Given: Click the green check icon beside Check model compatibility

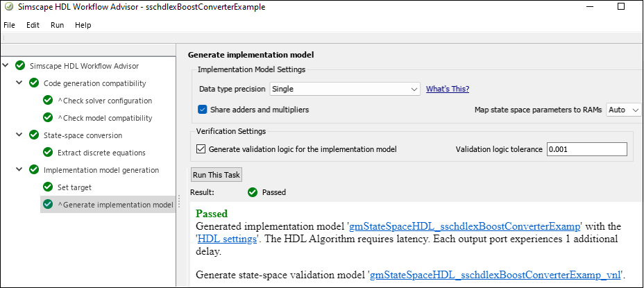Looking at the screenshot, I should click(48, 118).
